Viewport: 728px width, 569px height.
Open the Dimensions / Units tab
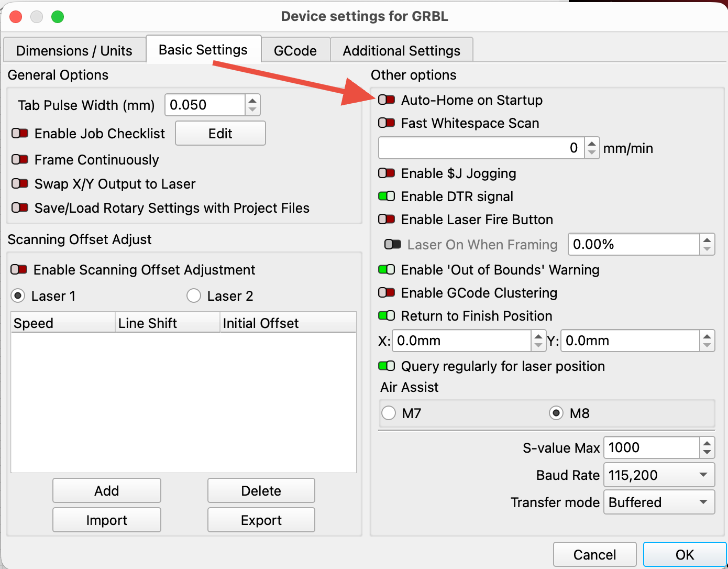point(74,50)
